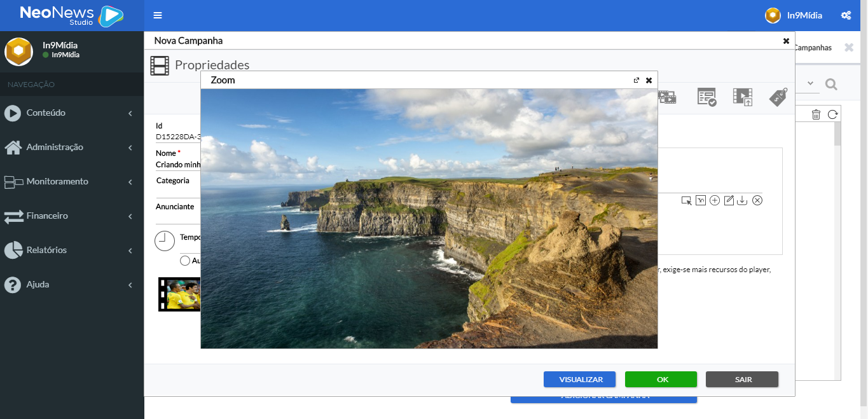Click the trash delete icon
Viewport: 868px width, 419px height.
pos(816,114)
